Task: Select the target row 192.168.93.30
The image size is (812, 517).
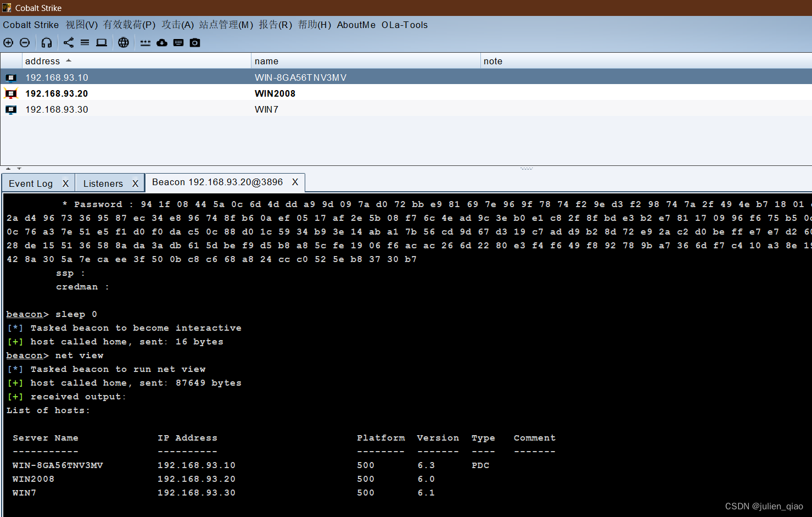Action: [406, 109]
